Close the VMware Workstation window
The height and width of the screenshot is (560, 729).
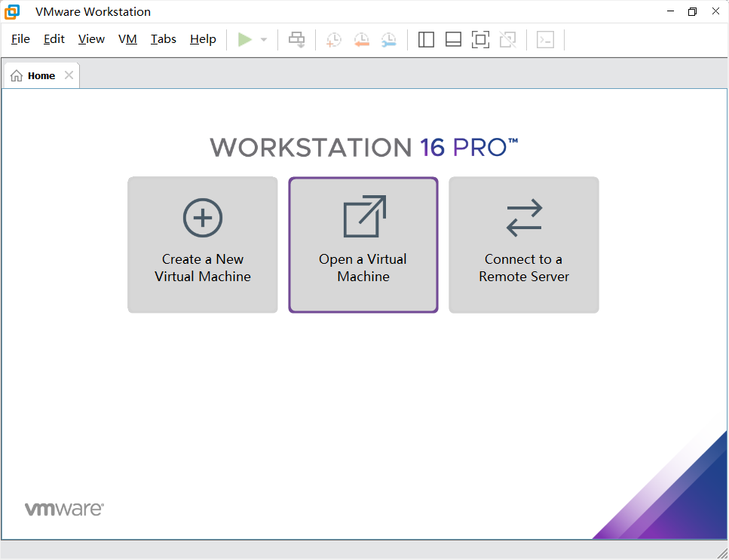click(x=715, y=11)
